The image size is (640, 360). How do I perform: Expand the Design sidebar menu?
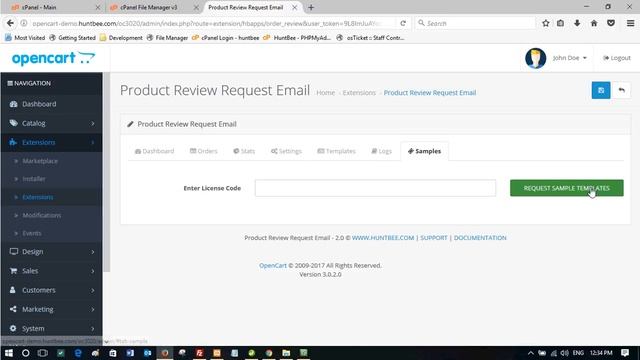click(x=51, y=252)
